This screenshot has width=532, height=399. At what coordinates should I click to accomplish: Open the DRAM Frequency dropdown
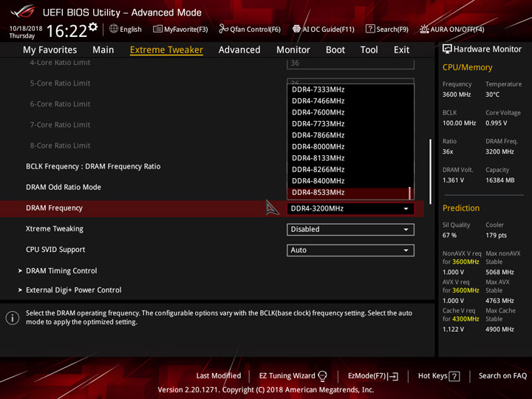tap(350, 208)
